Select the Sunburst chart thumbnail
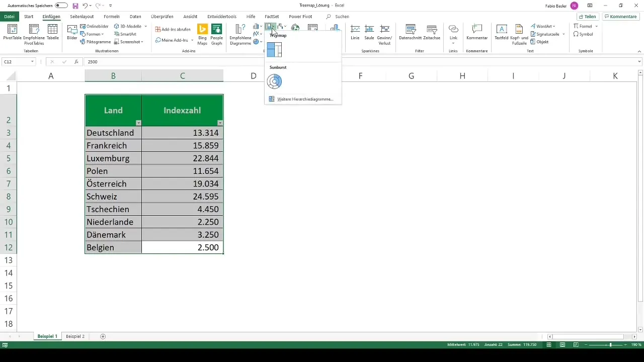Image resolution: width=644 pixels, height=362 pixels. [x=274, y=81]
